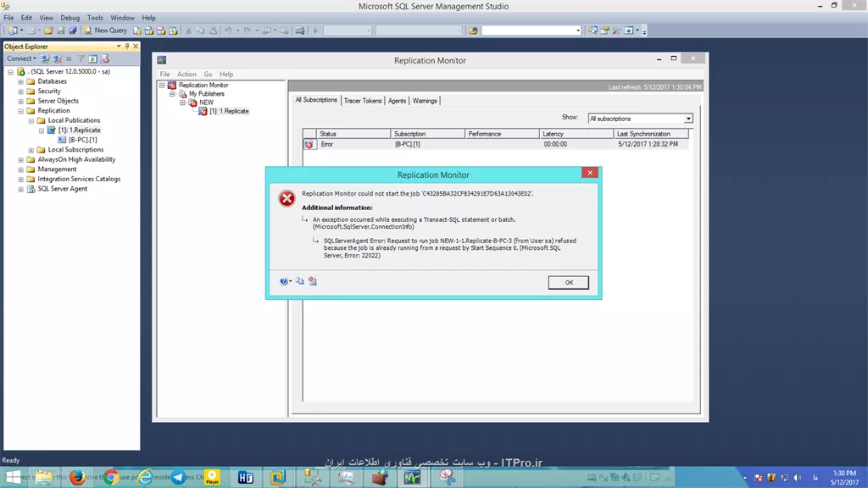Expand Integration Services Catalogs folder

point(20,180)
